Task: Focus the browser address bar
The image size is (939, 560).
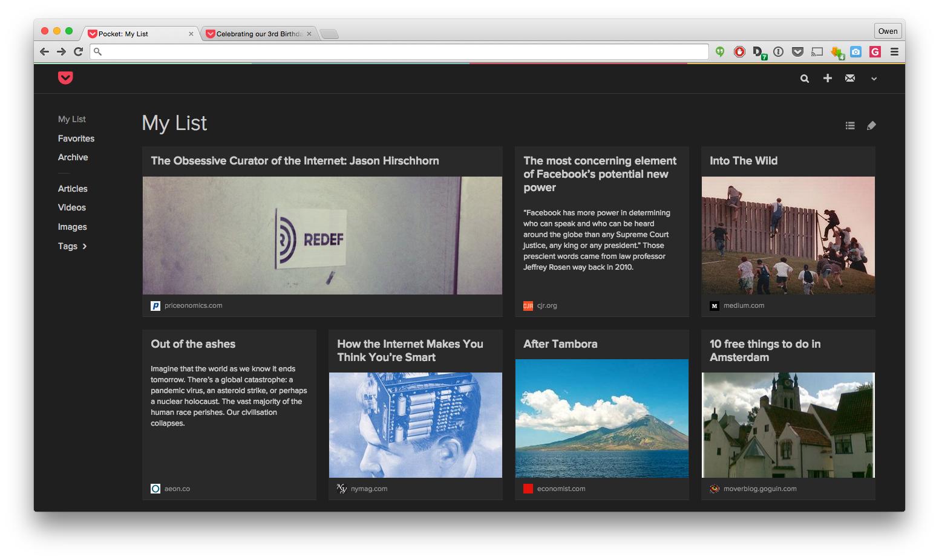Action: (x=399, y=51)
